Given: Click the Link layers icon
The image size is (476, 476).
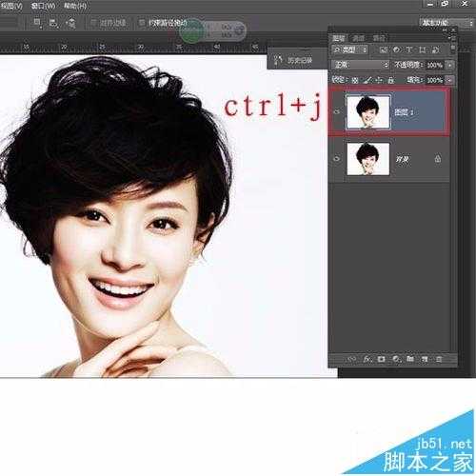Looking at the screenshot, I should (x=351, y=359).
